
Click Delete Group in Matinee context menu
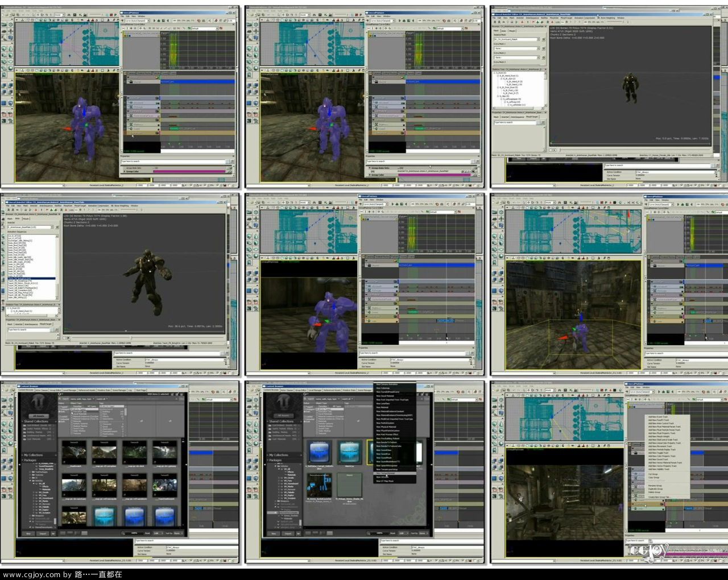pos(655,492)
